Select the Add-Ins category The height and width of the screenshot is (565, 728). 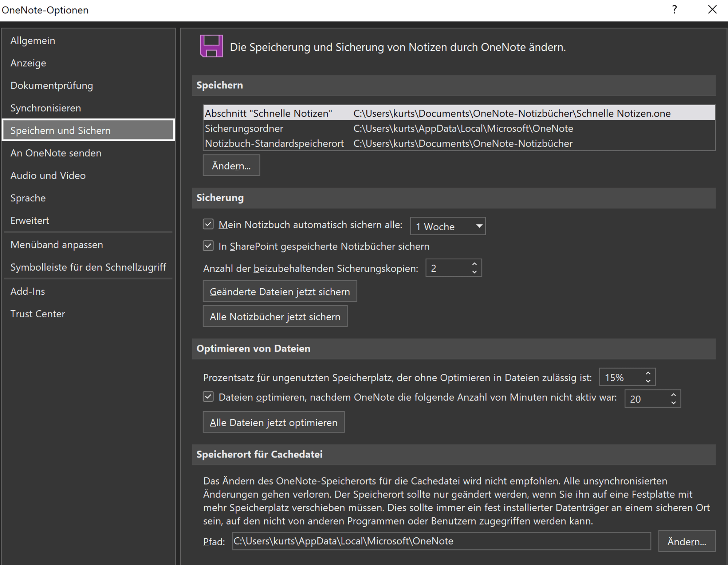(88, 291)
